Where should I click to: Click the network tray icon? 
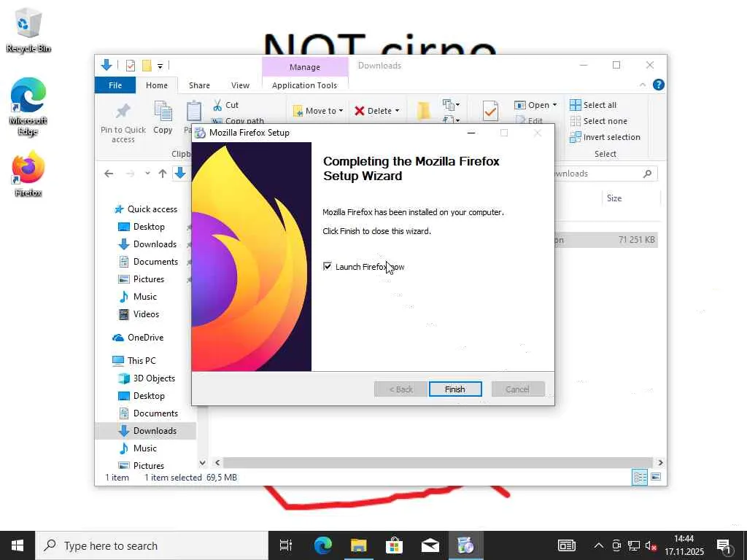point(634,545)
